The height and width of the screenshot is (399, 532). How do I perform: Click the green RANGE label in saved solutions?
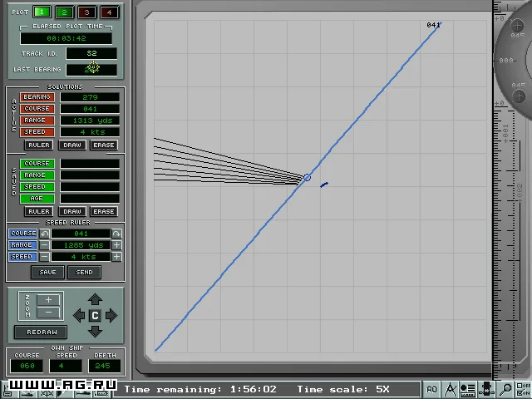click(37, 175)
